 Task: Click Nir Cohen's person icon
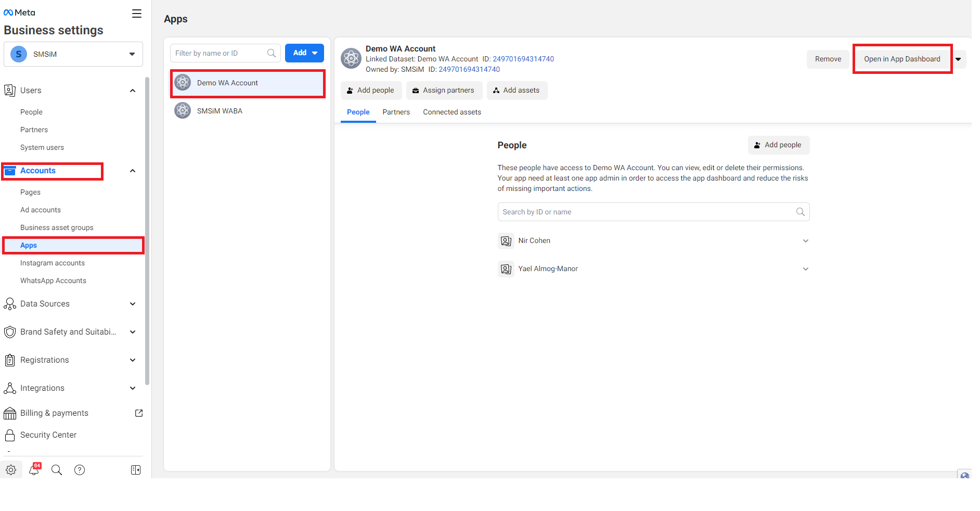[x=506, y=241]
